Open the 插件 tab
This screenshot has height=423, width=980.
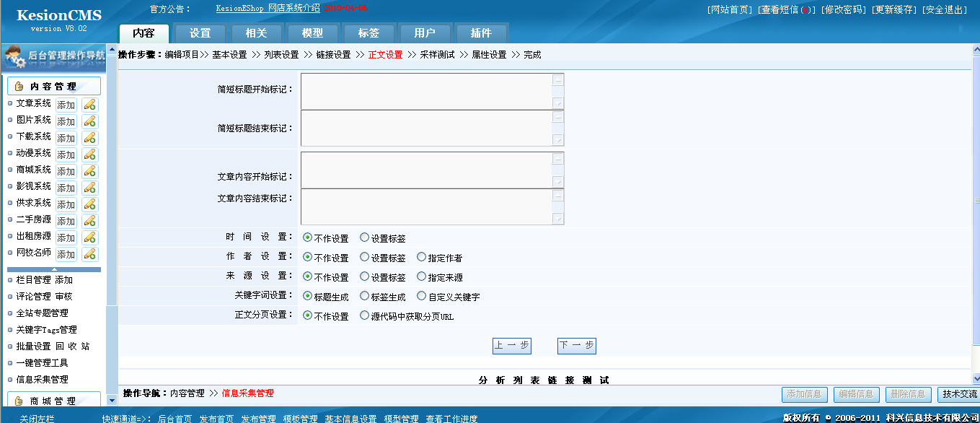coord(482,33)
